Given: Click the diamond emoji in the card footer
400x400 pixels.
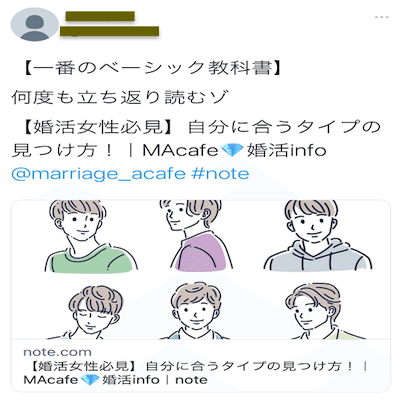Looking at the screenshot, I should pos(89,380).
